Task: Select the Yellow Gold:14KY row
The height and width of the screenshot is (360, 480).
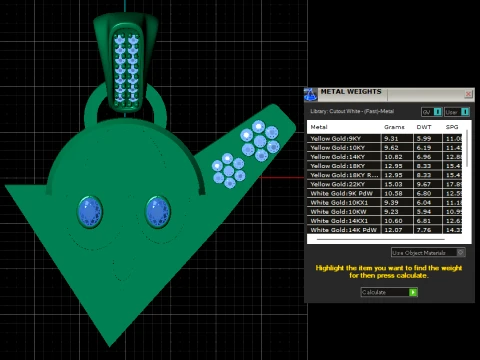Action: point(385,157)
